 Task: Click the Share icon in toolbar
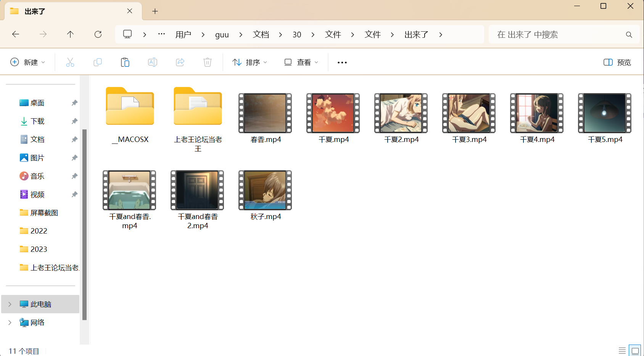pos(180,62)
